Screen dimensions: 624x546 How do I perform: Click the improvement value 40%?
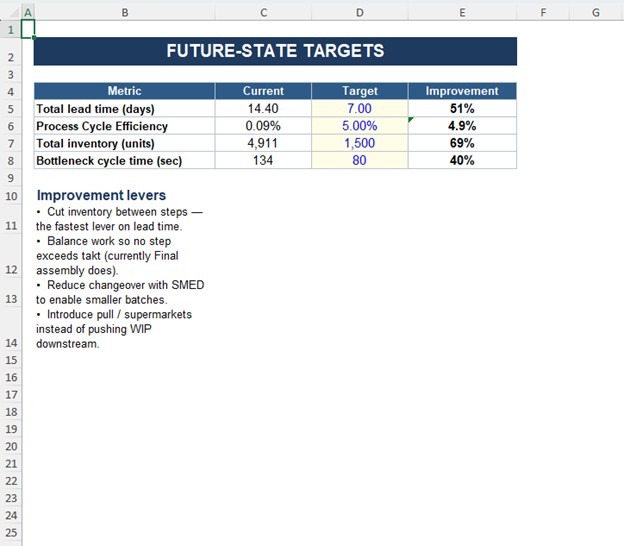pyautogui.click(x=462, y=160)
